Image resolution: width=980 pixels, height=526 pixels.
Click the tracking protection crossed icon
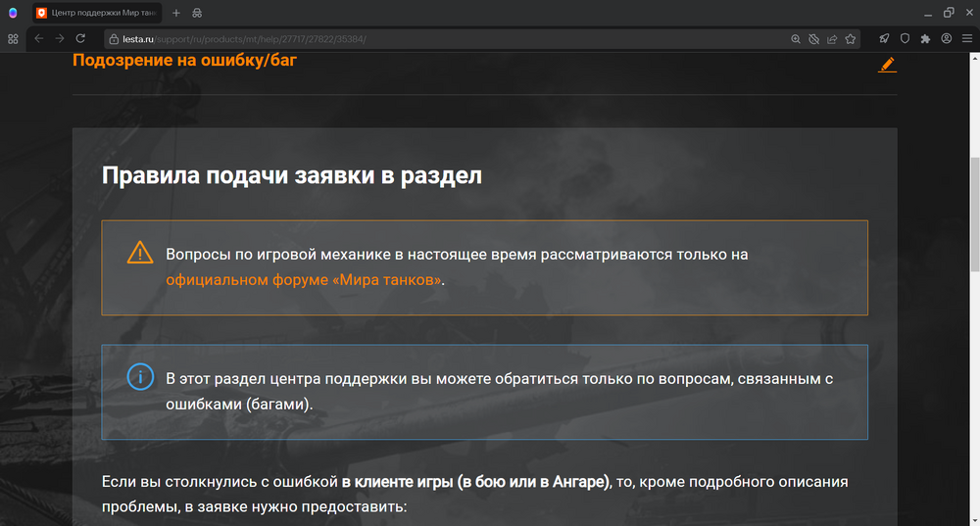[x=813, y=39]
